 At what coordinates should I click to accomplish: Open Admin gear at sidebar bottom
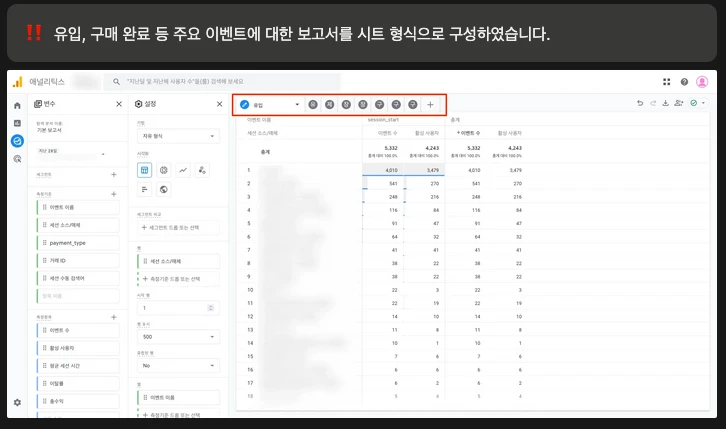pyautogui.click(x=18, y=402)
